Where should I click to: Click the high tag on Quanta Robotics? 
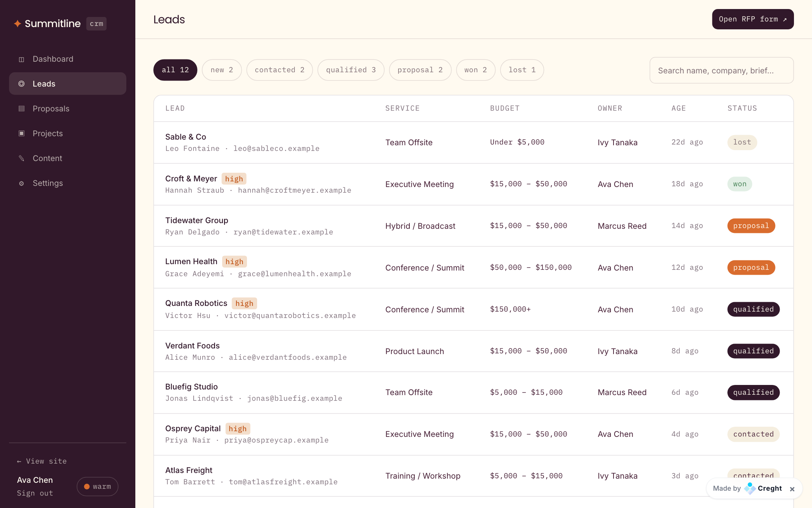pyautogui.click(x=244, y=303)
